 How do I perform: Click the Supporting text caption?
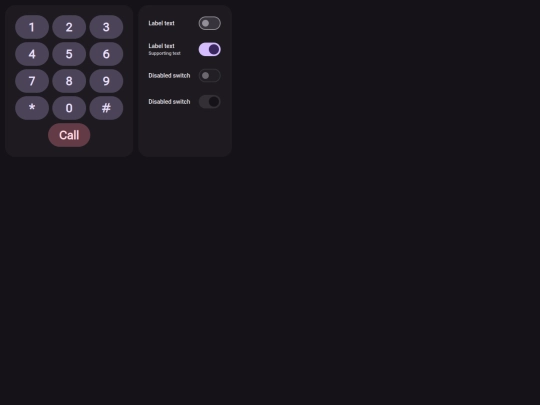click(164, 53)
